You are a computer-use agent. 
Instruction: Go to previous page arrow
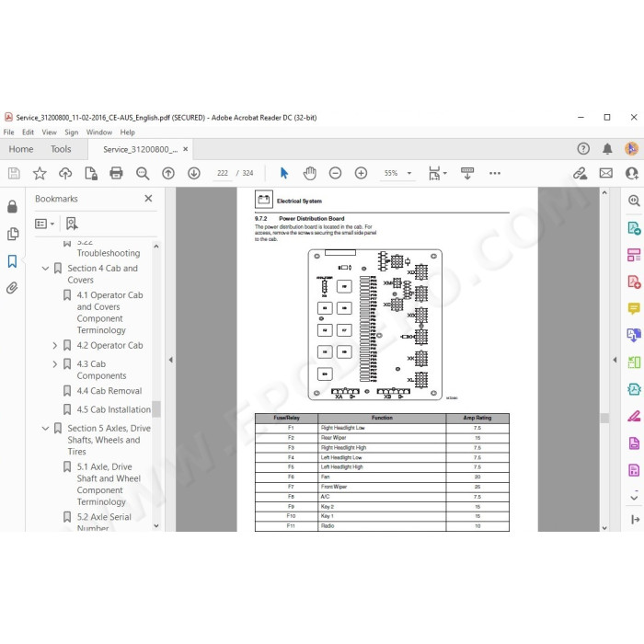[x=168, y=173]
